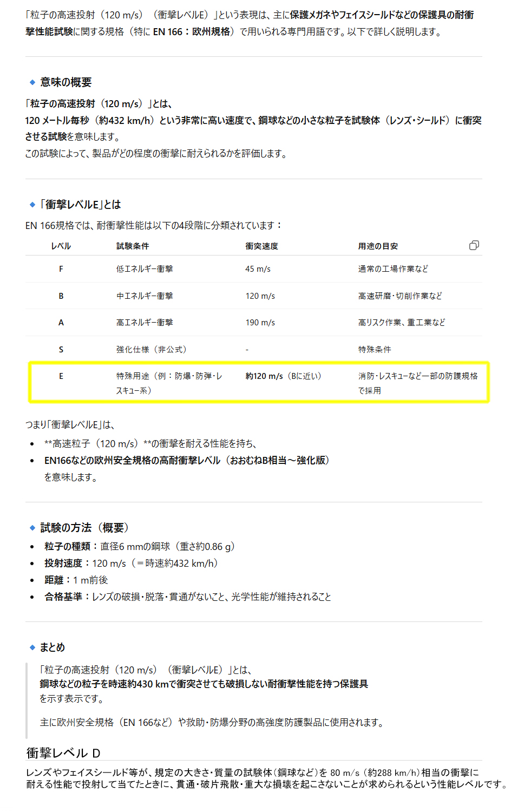
Task: Click the level F cell in the table
Action: [61, 269]
